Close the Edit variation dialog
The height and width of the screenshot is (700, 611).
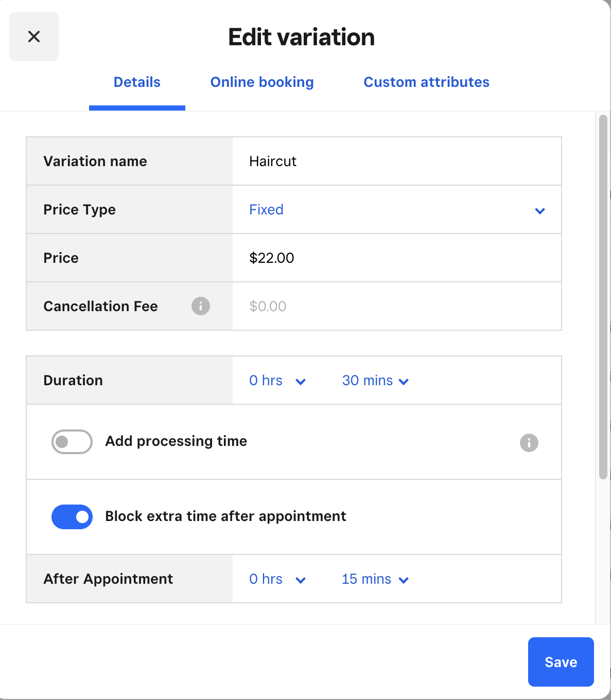coord(34,37)
